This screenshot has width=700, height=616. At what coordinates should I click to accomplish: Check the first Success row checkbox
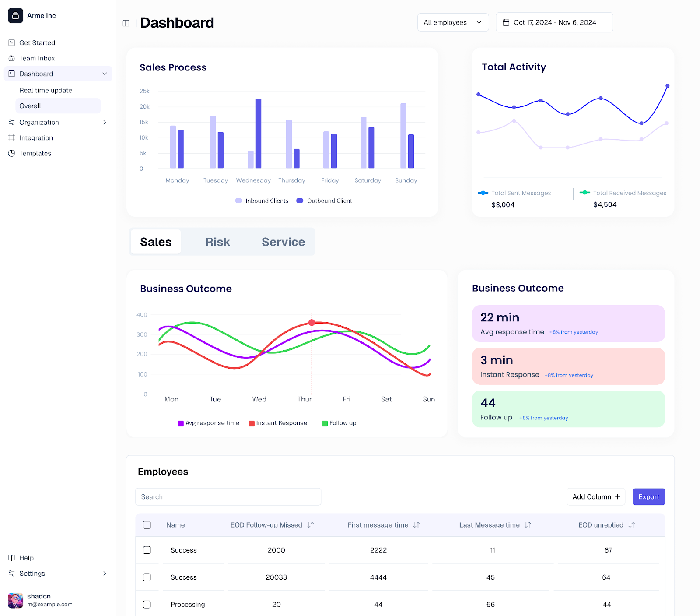click(x=147, y=550)
